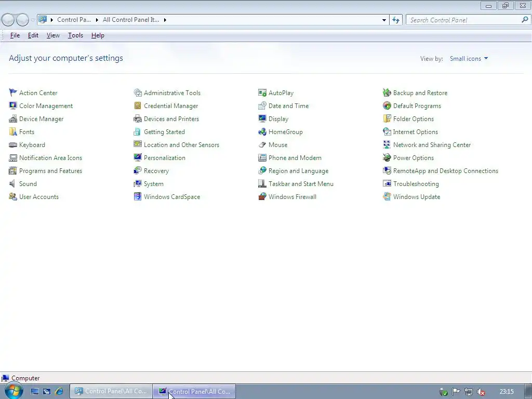Open the Tools menu
This screenshot has width=532, height=399.
point(75,35)
